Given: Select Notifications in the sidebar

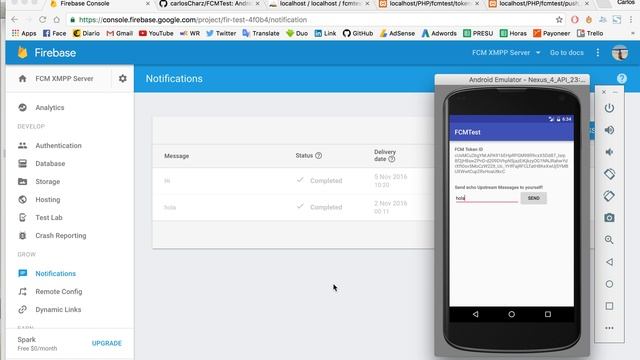Looking at the screenshot, I should pyautogui.click(x=56, y=273).
